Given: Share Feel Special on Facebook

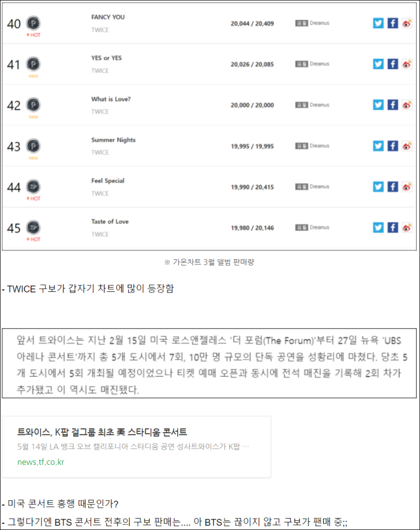Looking at the screenshot, I should point(392,186).
